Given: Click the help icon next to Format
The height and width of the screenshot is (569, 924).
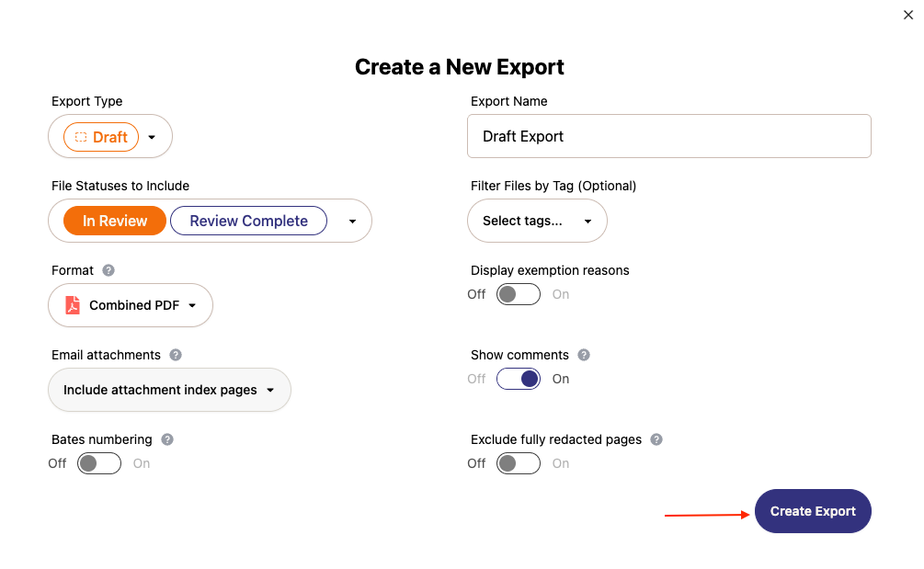Looking at the screenshot, I should [x=108, y=270].
